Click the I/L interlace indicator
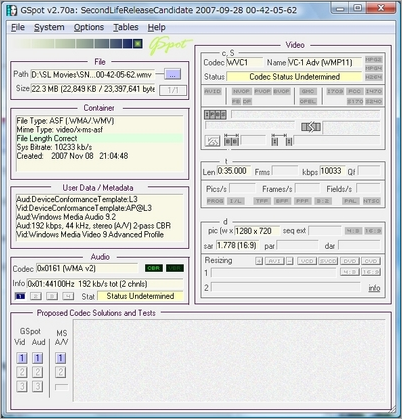The image size is (402, 419). [236, 201]
